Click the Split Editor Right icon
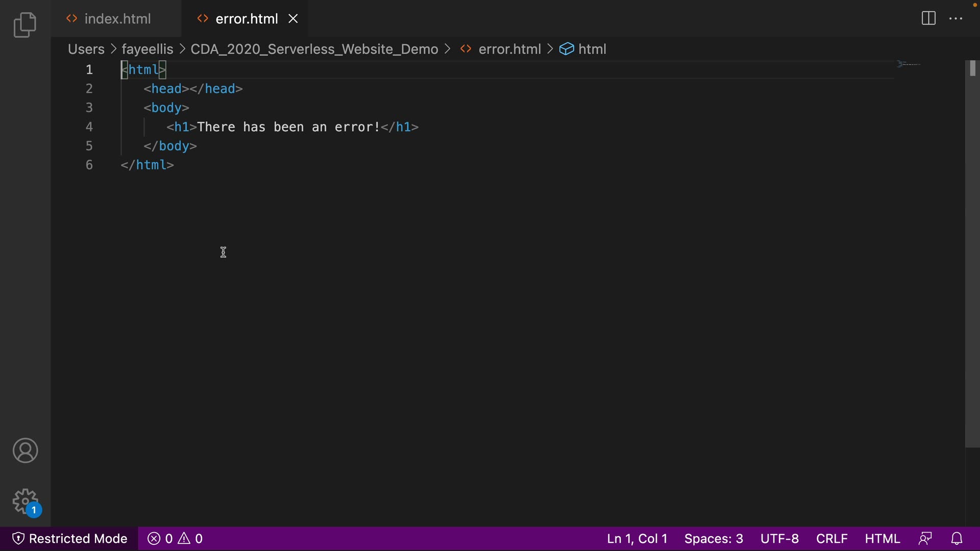The height and width of the screenshot is (551, 980). [928, 19]
